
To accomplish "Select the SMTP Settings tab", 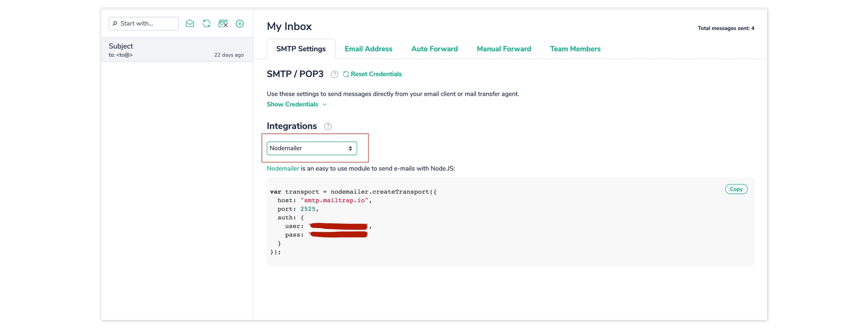I will pyautogui.click(x=301, y=49).
